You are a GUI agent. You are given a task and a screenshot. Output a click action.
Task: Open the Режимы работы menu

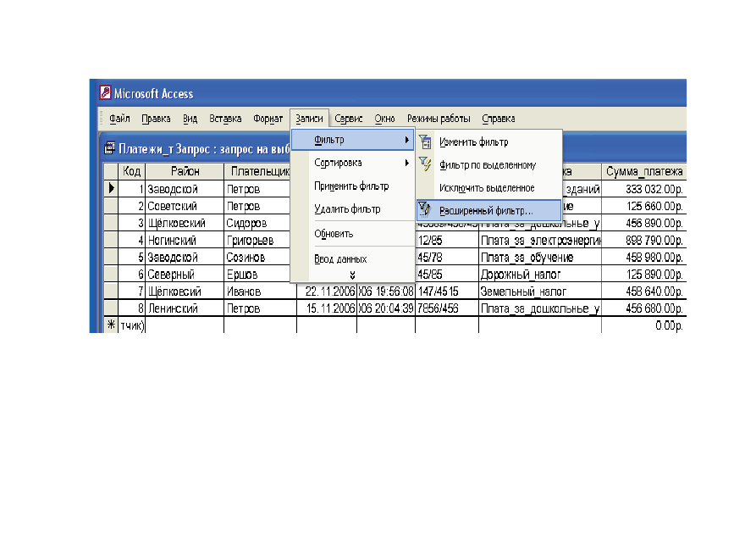(x=439, y=119)
